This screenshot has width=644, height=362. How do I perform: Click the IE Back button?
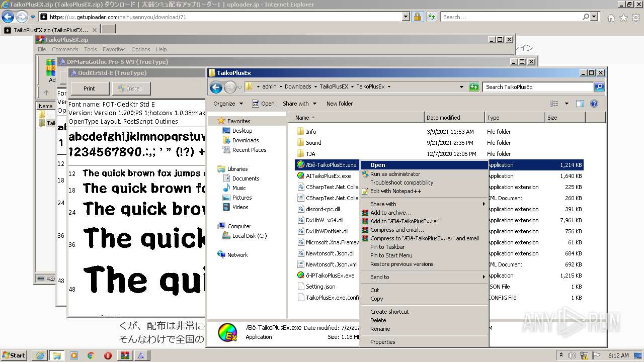(8, 17)
